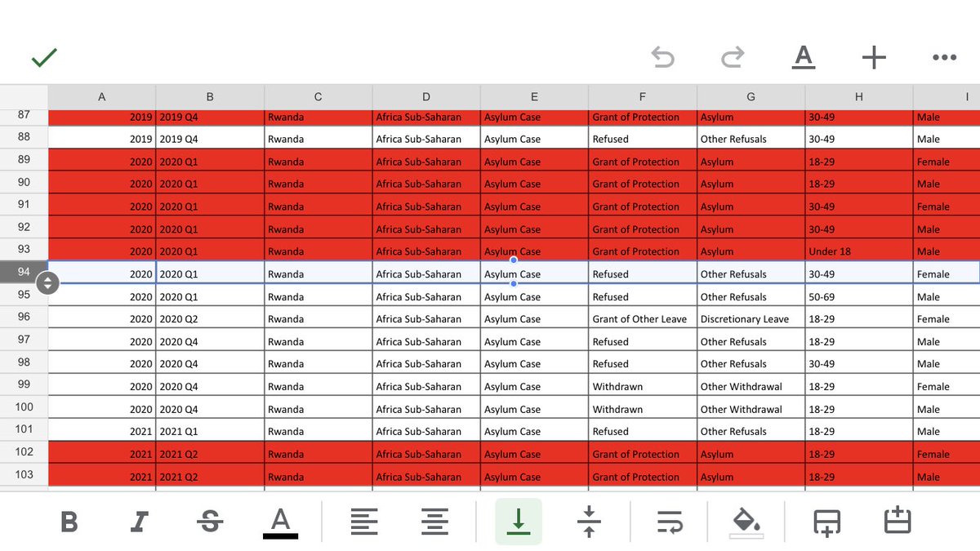The image size is (980, 551).
Task: Select '50-69' cell in row 95
Action: coord(859,295)
